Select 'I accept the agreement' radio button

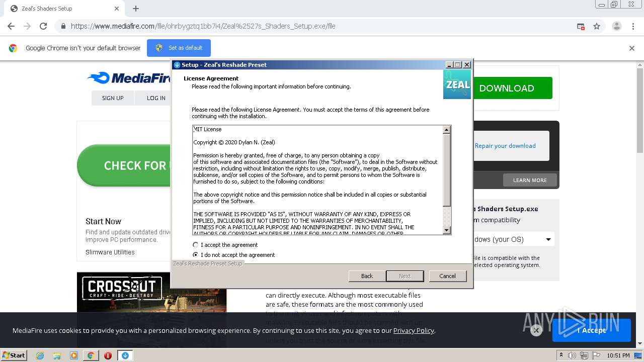pos(196,245)
